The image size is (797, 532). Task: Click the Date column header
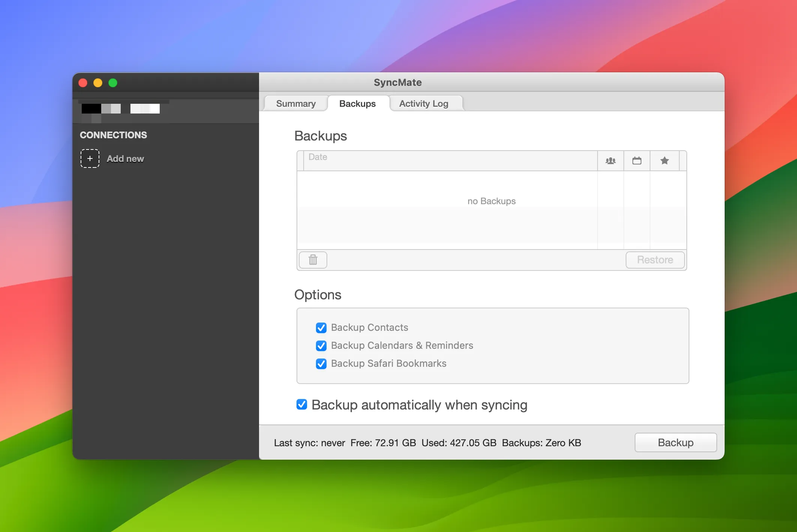coord(450,161)
